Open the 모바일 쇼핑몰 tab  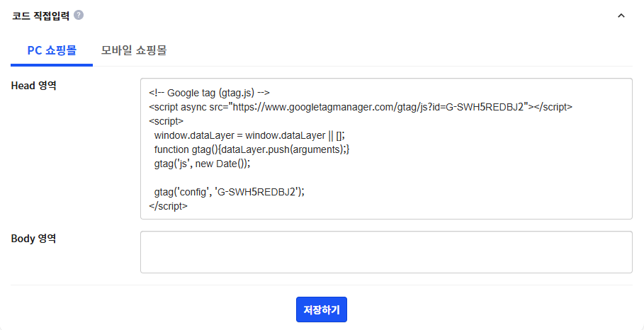pos(134,50)
